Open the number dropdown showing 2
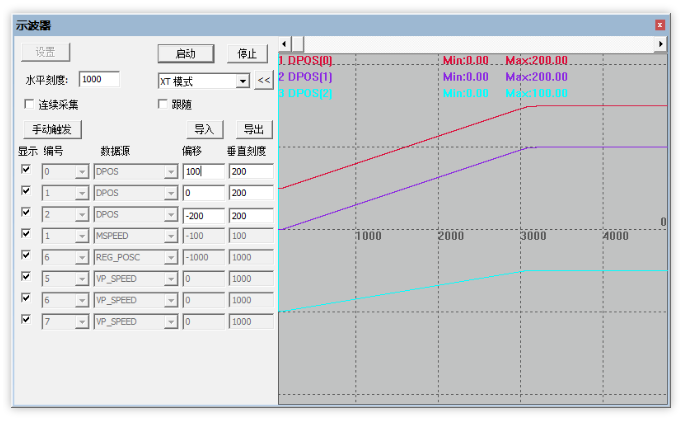The image size is (683, 421). pyautogui.click(x=81, y=215)
